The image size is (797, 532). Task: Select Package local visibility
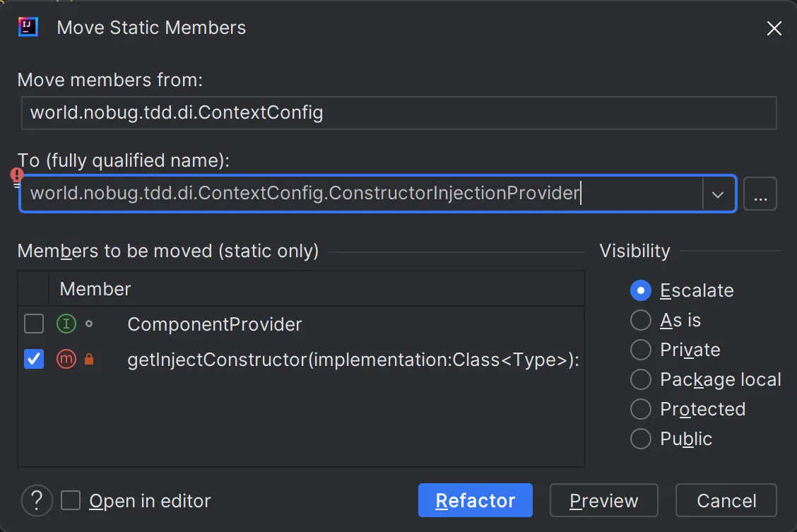click(640, 379)
